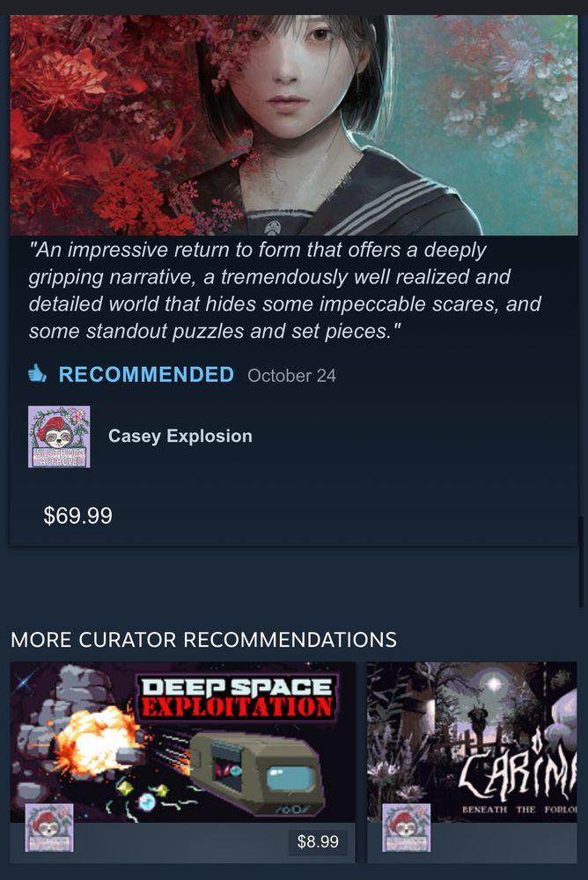Open Deep Space Exploitation game thumbnail
Screen dimensions: 588x880
[182, 742]
